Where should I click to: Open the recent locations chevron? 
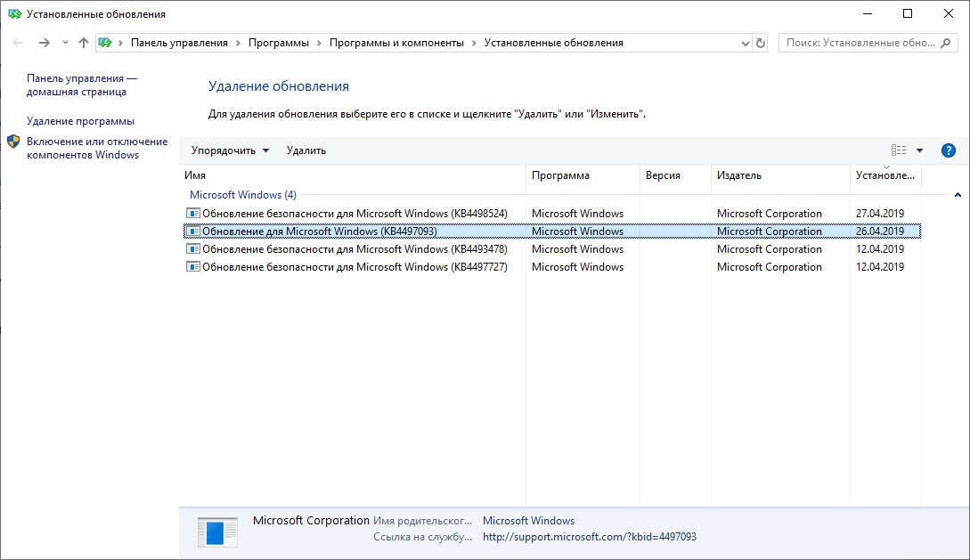65,43
